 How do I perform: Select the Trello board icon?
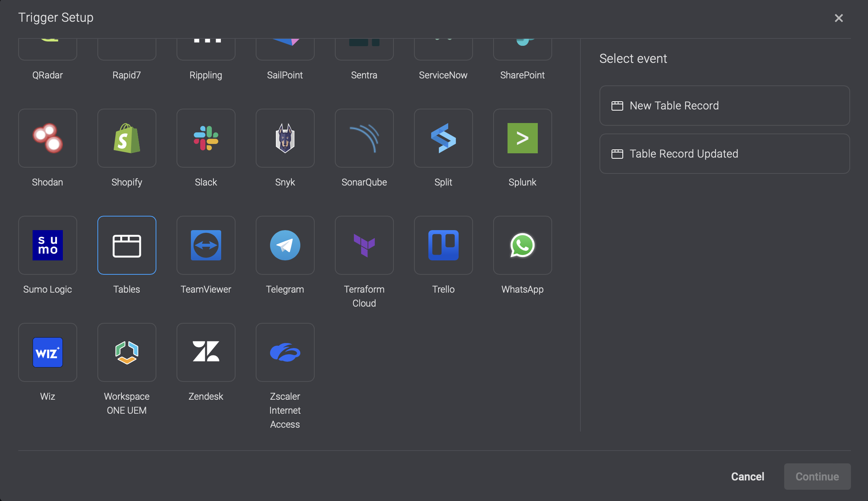[x=444, y=245]
